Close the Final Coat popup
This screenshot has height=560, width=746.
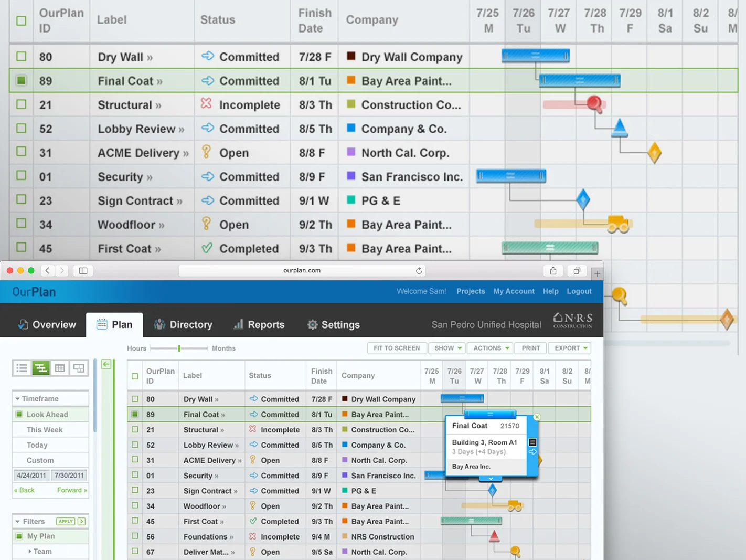click(537, 417)
